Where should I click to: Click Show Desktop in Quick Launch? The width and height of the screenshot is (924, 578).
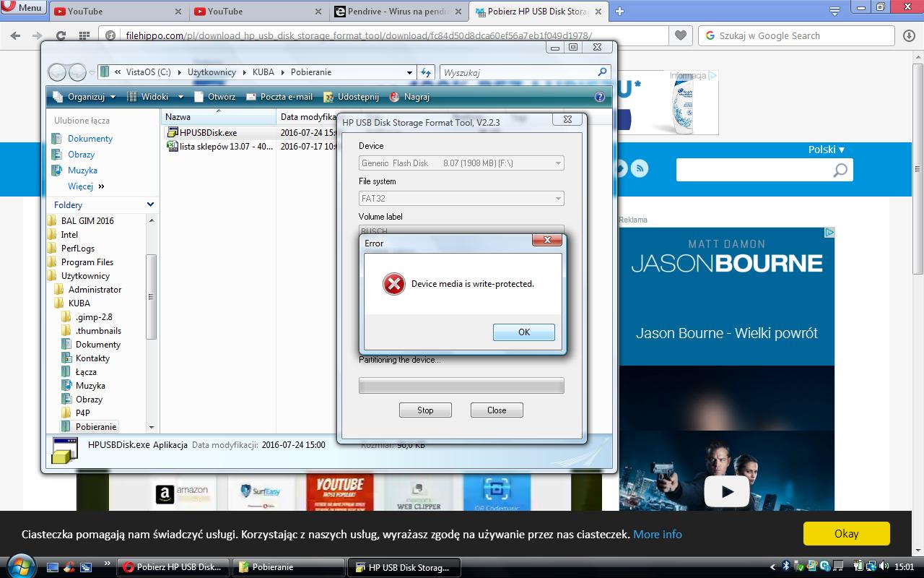tap(53, 567)
